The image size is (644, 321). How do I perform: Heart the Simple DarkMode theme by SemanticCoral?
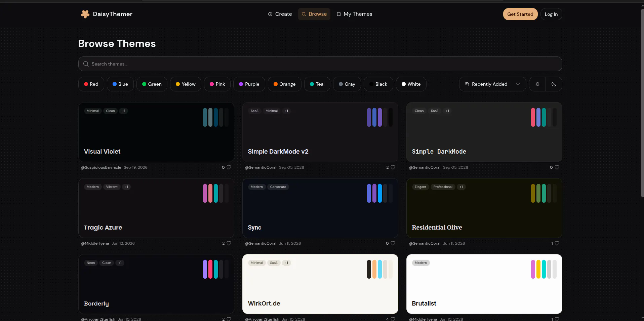[557, 167]
